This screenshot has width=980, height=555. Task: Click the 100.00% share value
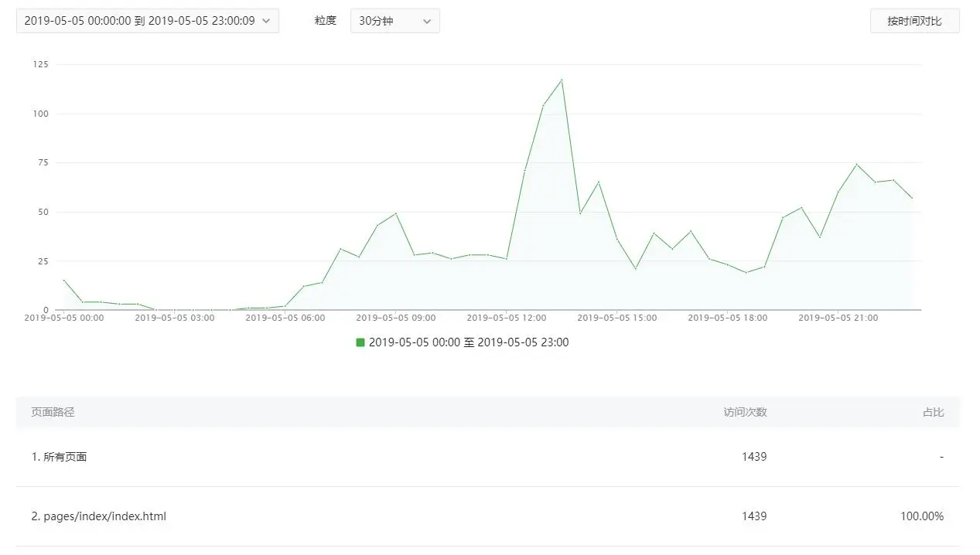pos(922,516)
